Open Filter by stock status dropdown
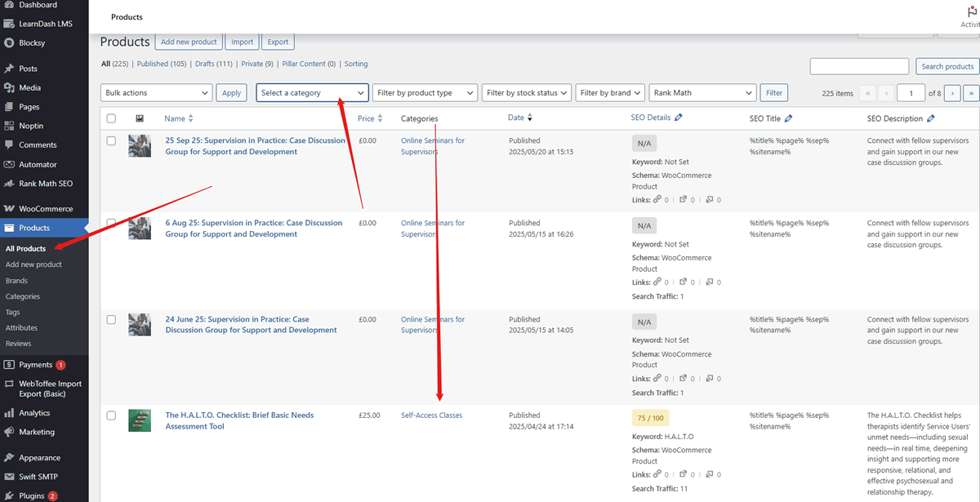The image size is (980, 502). point(527,93)
